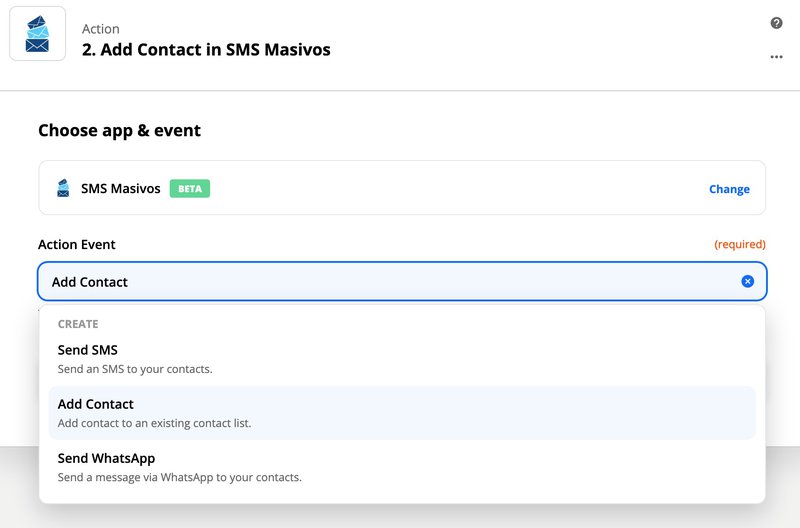Click the green BETA badge
The height and width of the screenshot is (528, 800).
[189, 188]
